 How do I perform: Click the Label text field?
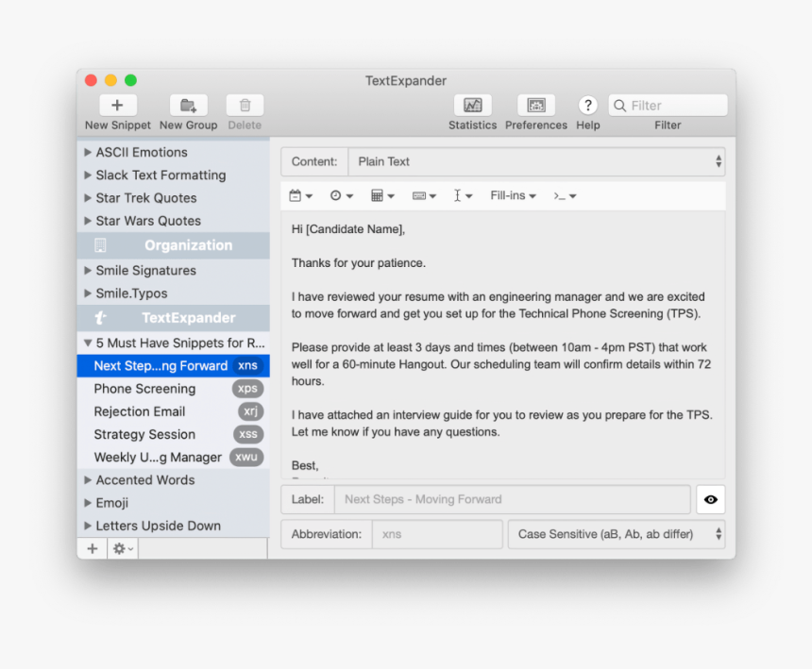512,499
